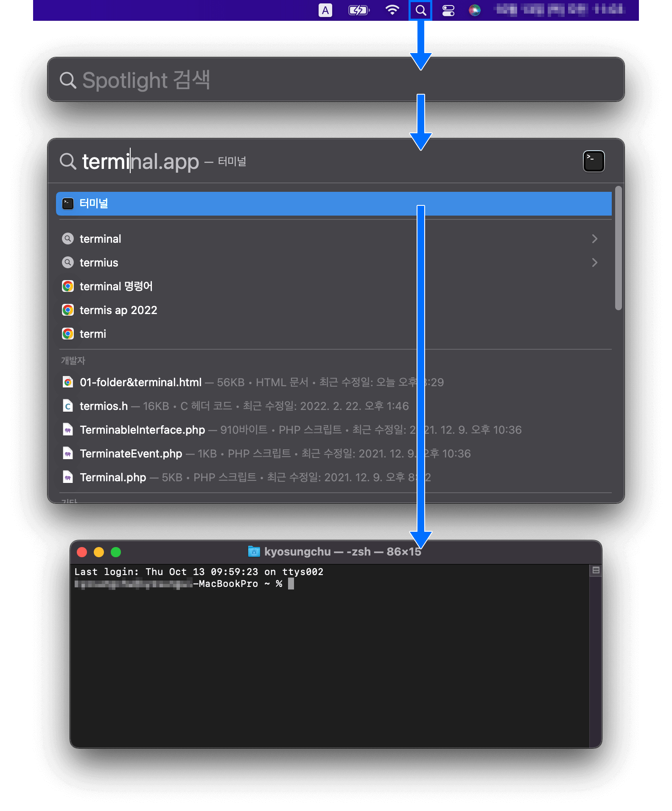Click HTML file icon for 01-folder&terminal.html

point(68,382)
